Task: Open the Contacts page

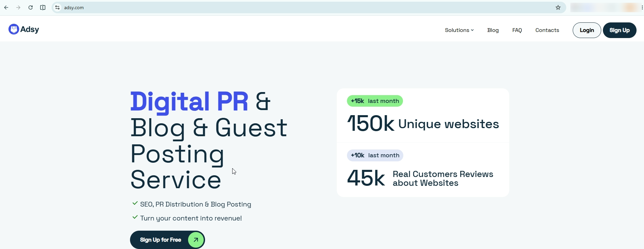Action: pos(547,30)
